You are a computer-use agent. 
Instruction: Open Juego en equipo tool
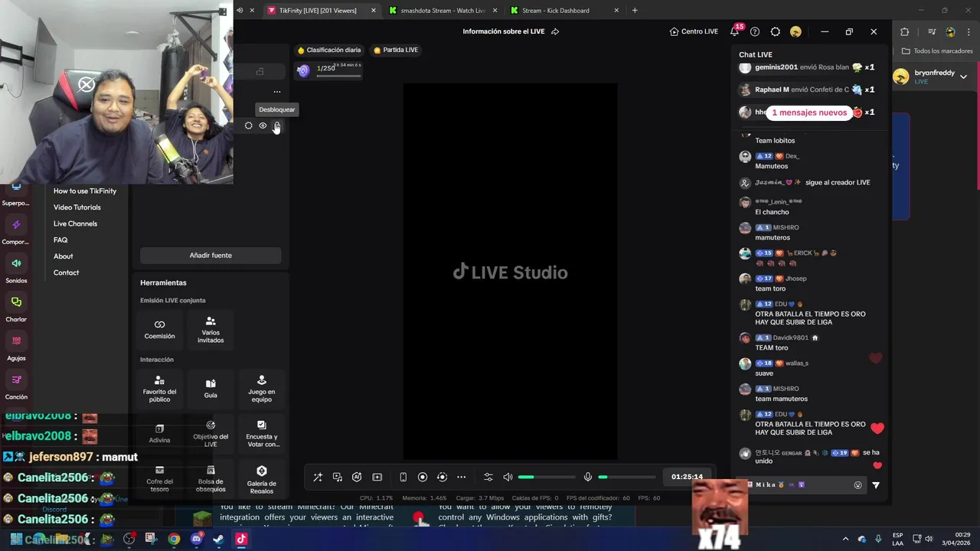click(262, 389)
